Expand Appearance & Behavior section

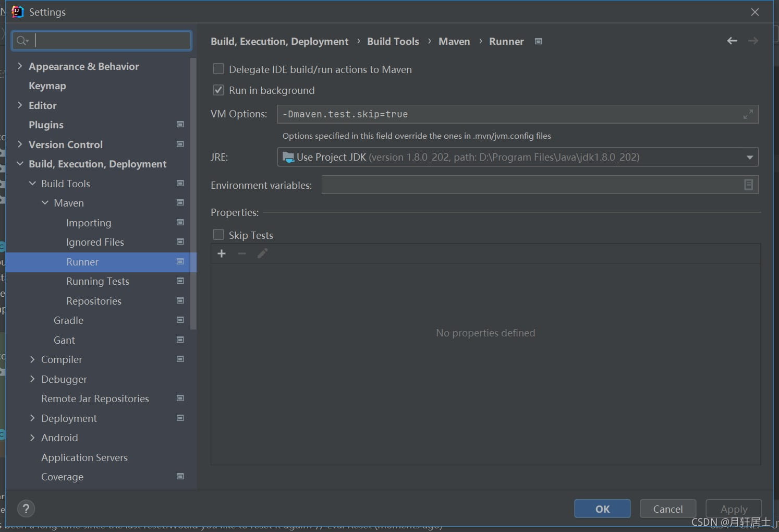(20, 66)
